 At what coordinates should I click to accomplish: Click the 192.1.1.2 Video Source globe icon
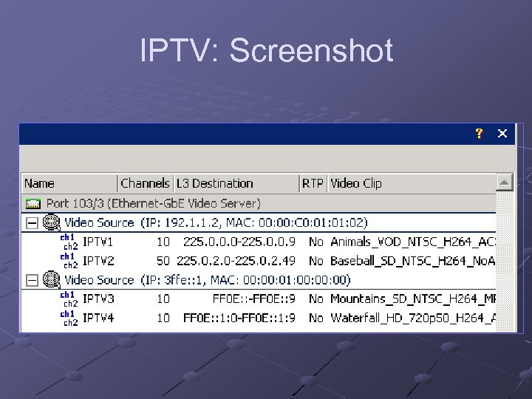click(x=51, y=222)
